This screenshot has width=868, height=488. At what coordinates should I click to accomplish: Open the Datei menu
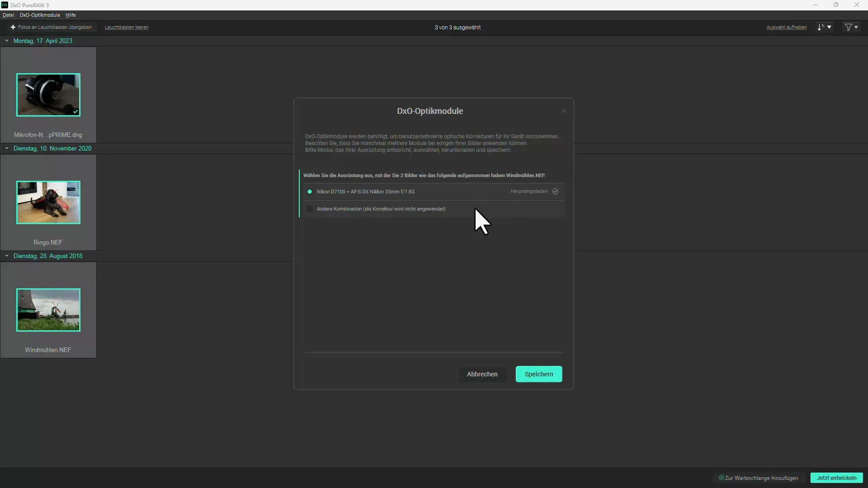[x=8, y=15]
